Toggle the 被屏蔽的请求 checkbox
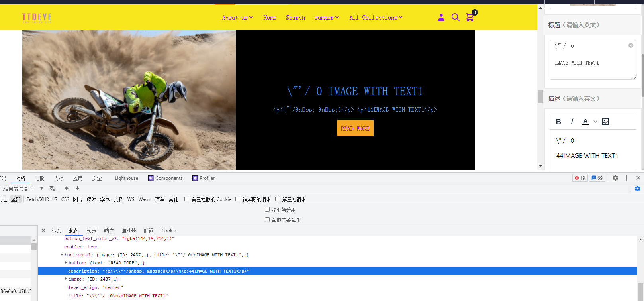This screenshot has height=301, width=644. pyautogui.click(x=238, y=199)
